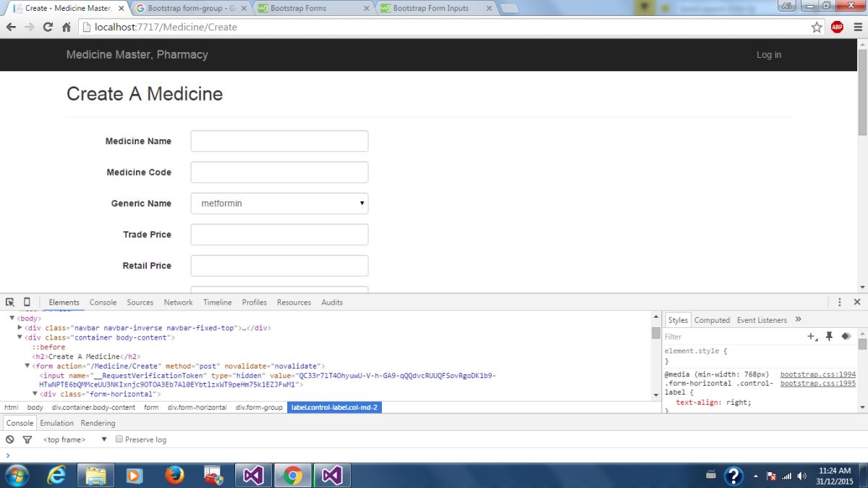Switch to the Bootstrap Form Inputs tab

pyautogui.click(x=435, y=9)
